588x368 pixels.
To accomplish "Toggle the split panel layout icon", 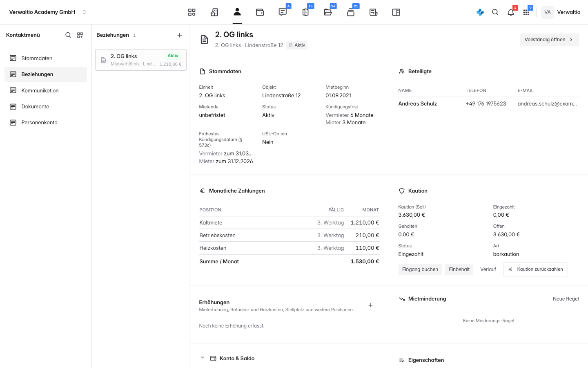I will click(x=396, y=12).
